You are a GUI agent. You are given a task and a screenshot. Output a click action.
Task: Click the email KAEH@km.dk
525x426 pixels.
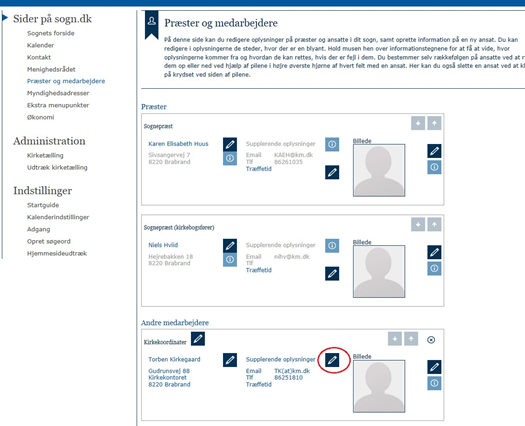[x=293, y=155]
